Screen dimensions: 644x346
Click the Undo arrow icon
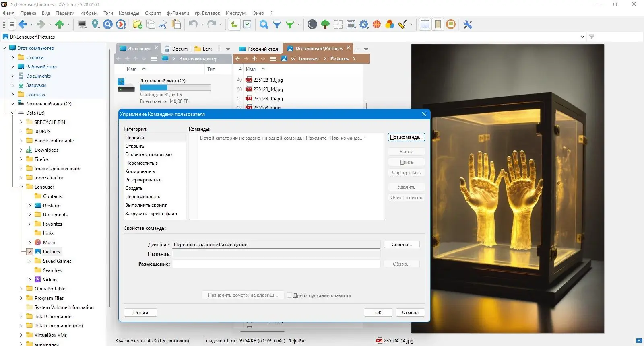(x=193, y=25)
